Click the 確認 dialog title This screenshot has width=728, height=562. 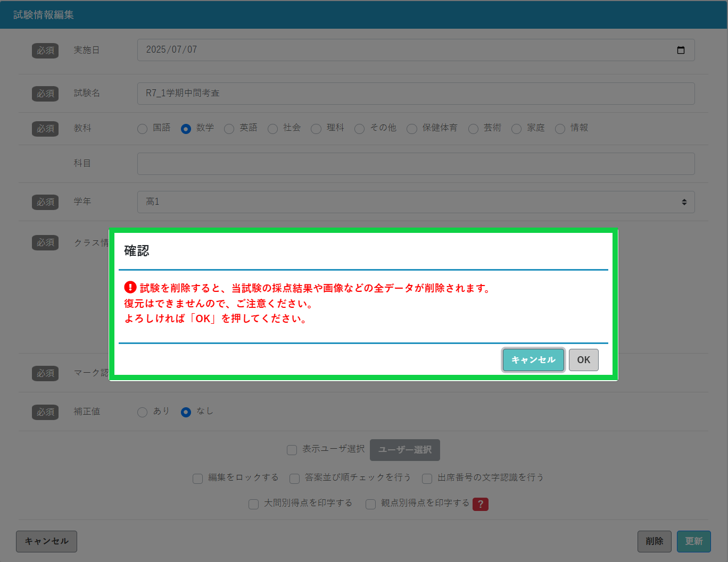point(137,251)
